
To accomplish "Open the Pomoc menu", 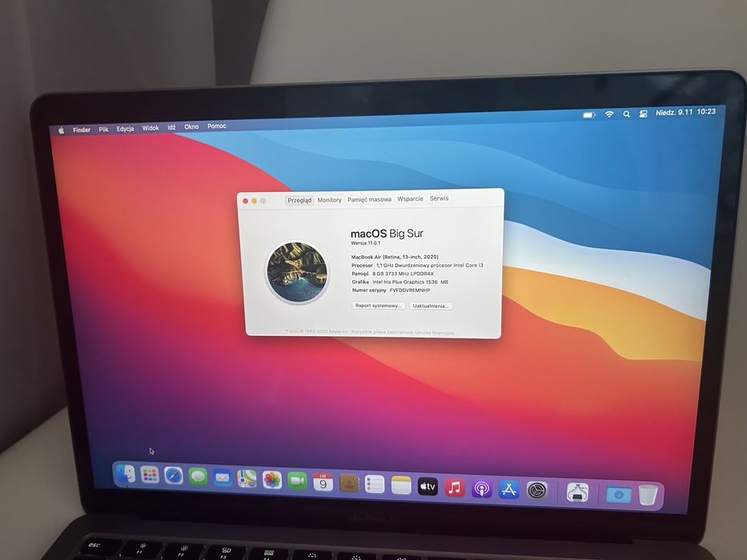I will (216, 126).
